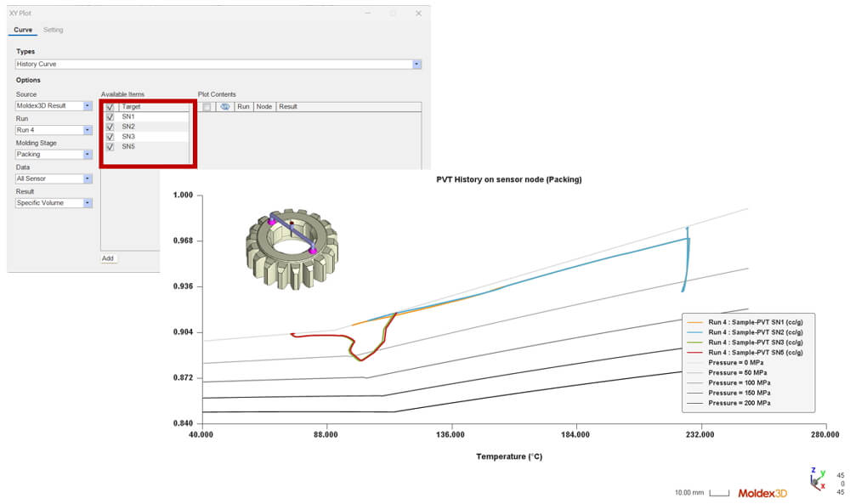Click the eye visibility icon in Plot Contents
The width and height of the screenshot is (850, 504).
225,107
